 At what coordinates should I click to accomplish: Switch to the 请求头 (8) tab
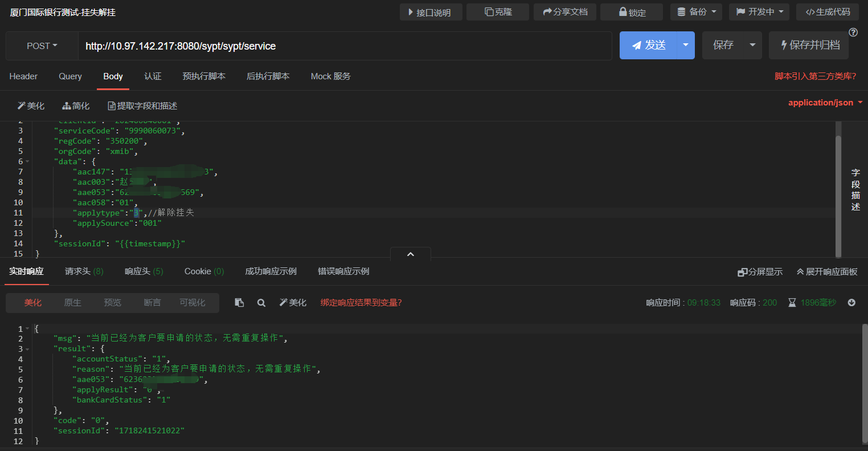pos(84,271)
